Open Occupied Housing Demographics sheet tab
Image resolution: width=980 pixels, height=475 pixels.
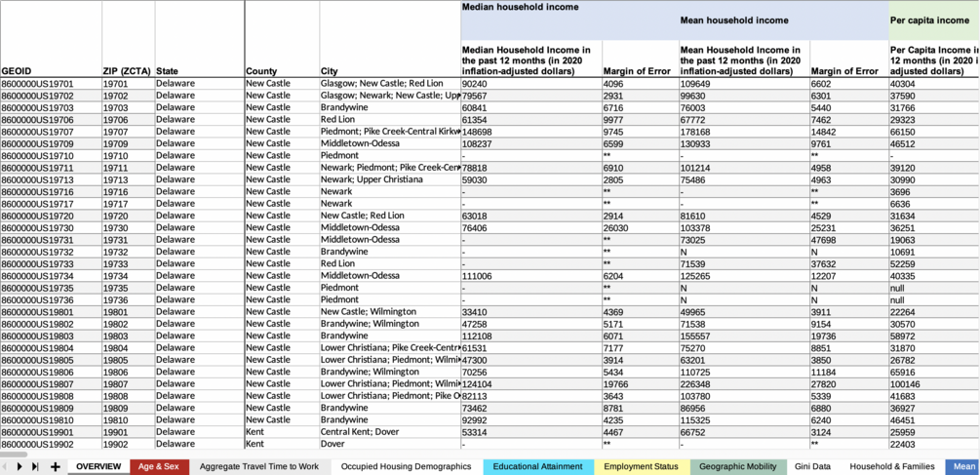point(407,466)
